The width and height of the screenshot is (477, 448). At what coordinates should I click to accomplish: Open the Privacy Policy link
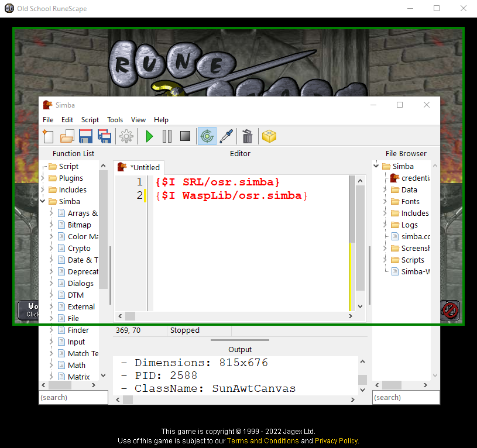point(337,441)
